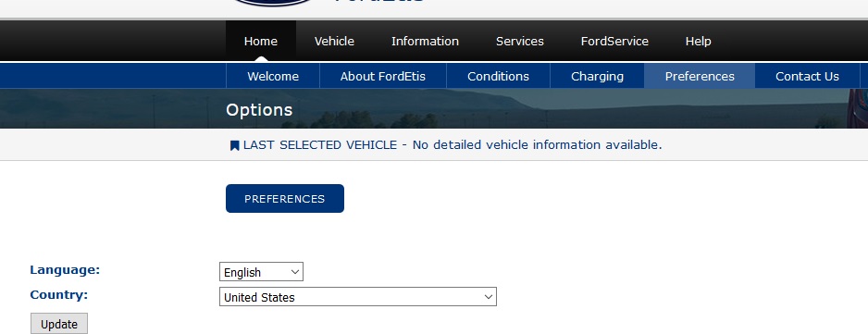Screen dimensions: 868x334
Task: Go to the Information menu
Action: coord(425,42)
